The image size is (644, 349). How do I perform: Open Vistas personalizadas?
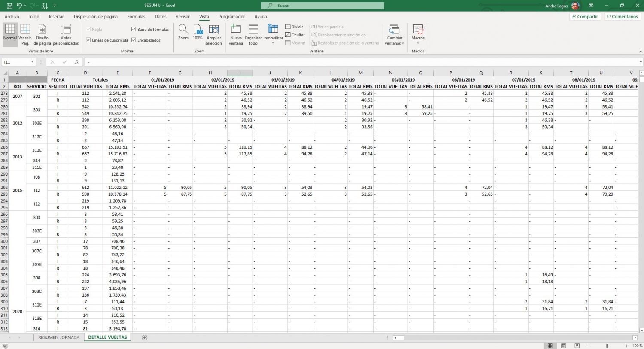coord(66,35)
